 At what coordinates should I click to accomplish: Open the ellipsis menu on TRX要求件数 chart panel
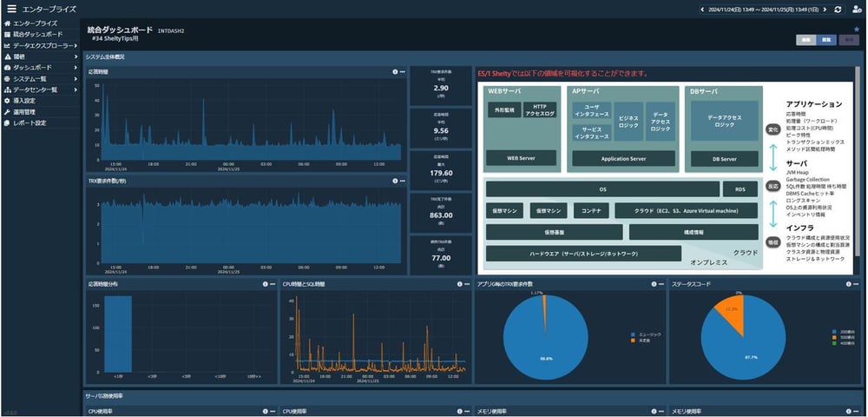pyautogui.click(x=403, y=181)
